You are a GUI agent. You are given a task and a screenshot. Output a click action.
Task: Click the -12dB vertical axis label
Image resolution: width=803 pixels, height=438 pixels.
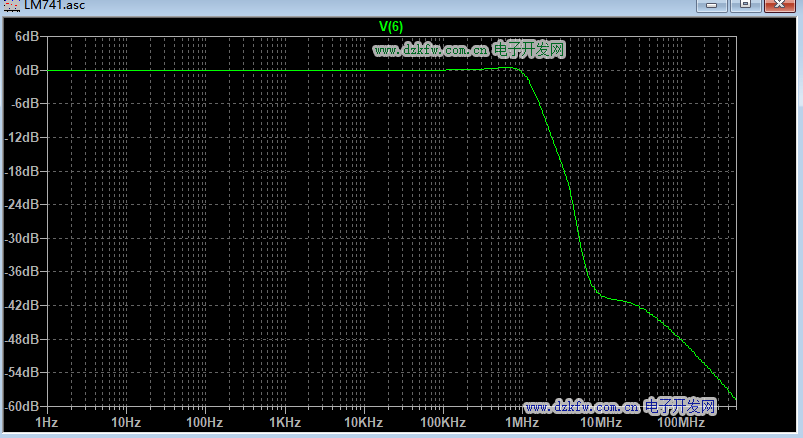[x=22, y=137]
